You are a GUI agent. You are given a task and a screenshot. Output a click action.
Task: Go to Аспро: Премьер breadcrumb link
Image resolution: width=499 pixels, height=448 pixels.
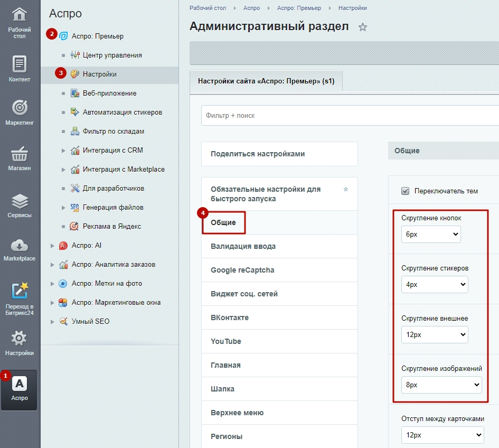(x=299, y=8)
